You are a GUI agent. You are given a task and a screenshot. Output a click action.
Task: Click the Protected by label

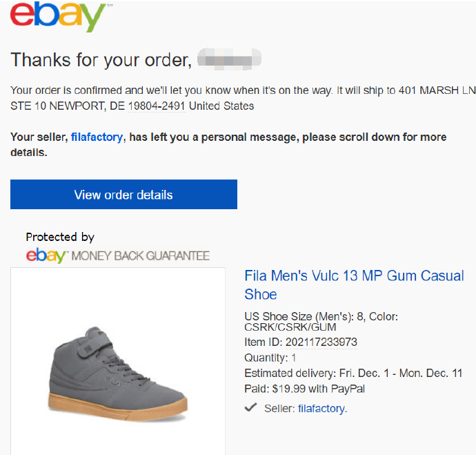(60, 238)
